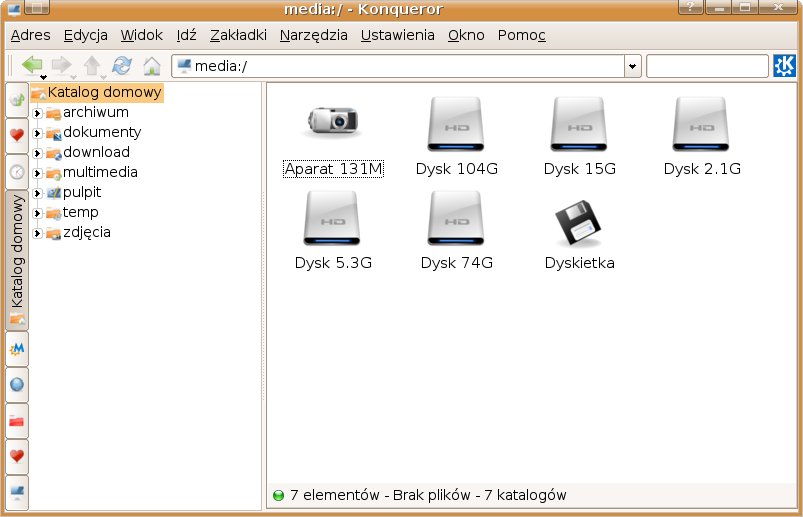This screenshot has width=803, height=517.
Task: Open the Ustawienia menu
Action: (x=397, y=35)
